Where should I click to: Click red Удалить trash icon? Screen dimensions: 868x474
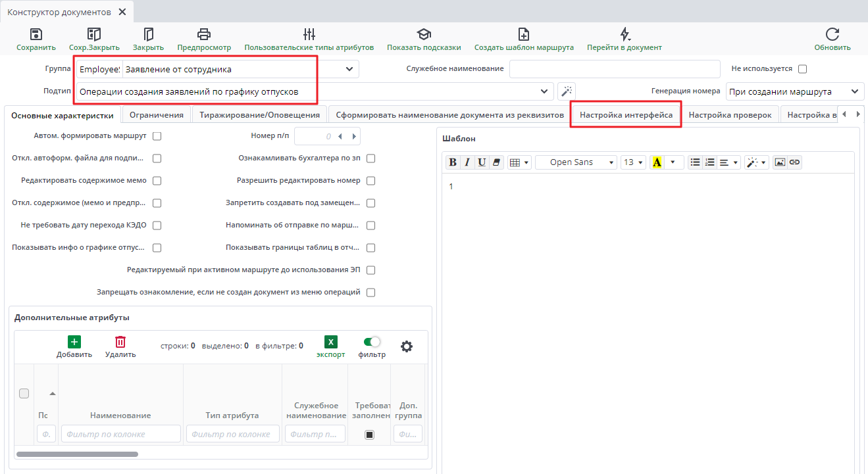120,342
